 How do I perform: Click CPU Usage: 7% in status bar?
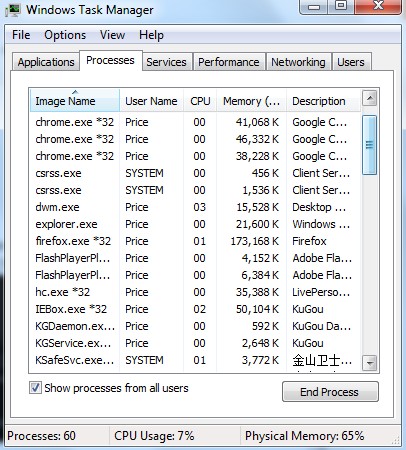[x=154, y=436]
